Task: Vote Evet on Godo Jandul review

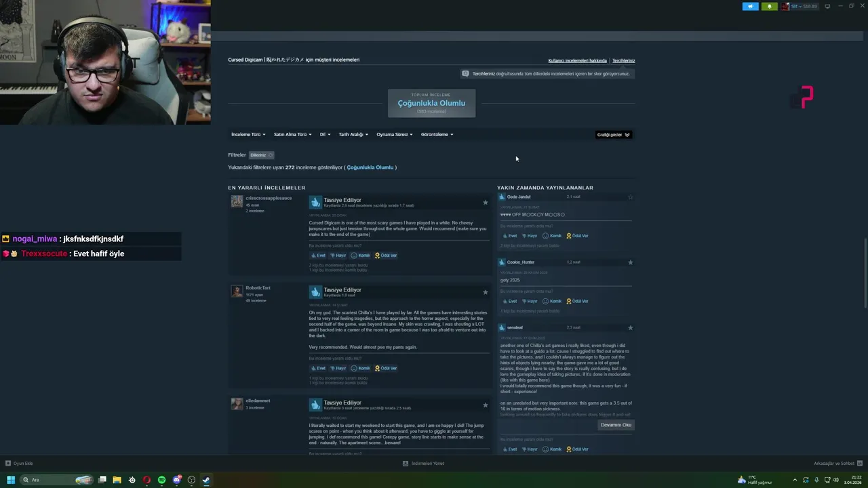Action: pyautogui.click(x=509, y=236)
